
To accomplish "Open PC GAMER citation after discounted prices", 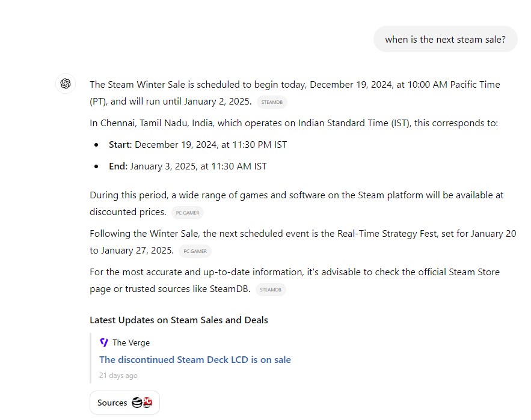I will pyautogui.click(x=188, y=213).
